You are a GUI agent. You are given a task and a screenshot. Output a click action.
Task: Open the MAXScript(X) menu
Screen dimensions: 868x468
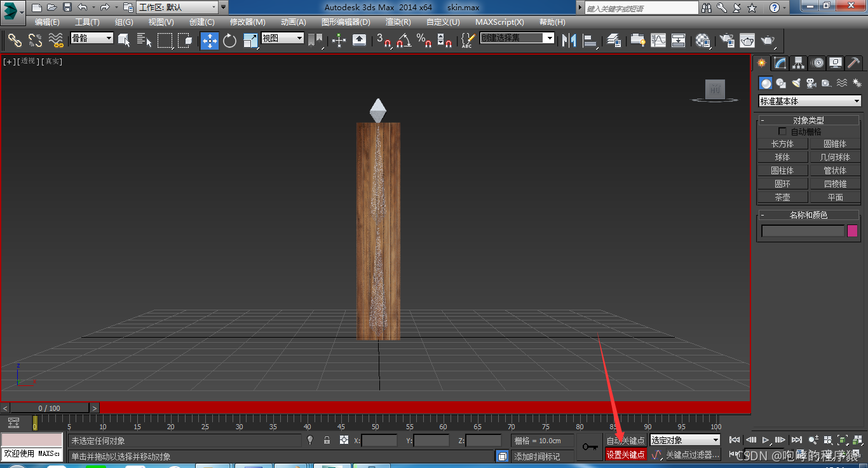(x=499, y=22)
